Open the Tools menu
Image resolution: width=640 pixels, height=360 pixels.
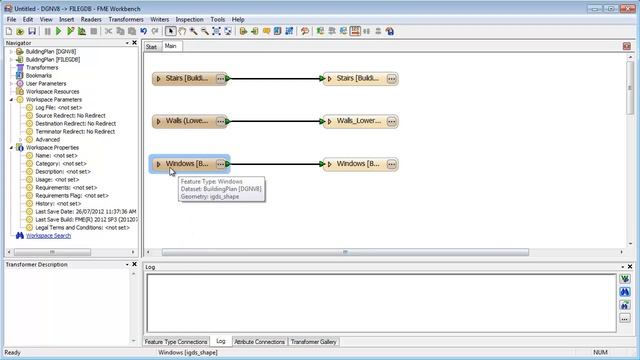pyautogui.click(x=218, y=19)
